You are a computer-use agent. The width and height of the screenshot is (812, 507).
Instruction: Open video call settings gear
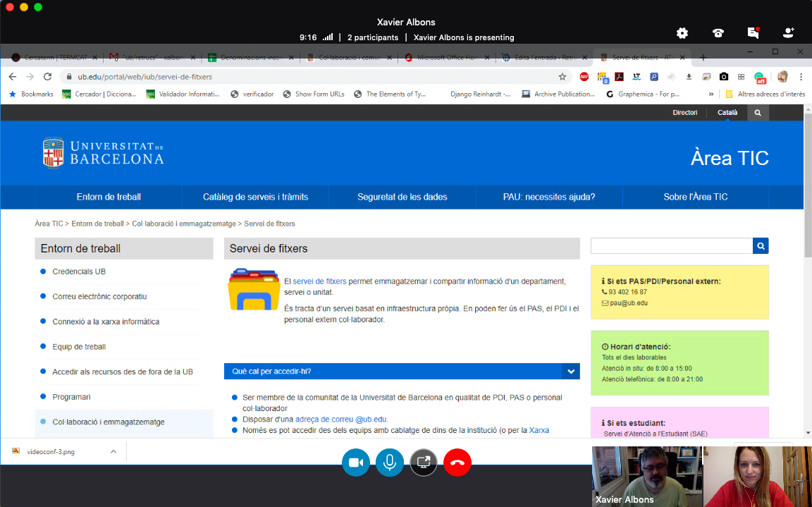point(682,33)
